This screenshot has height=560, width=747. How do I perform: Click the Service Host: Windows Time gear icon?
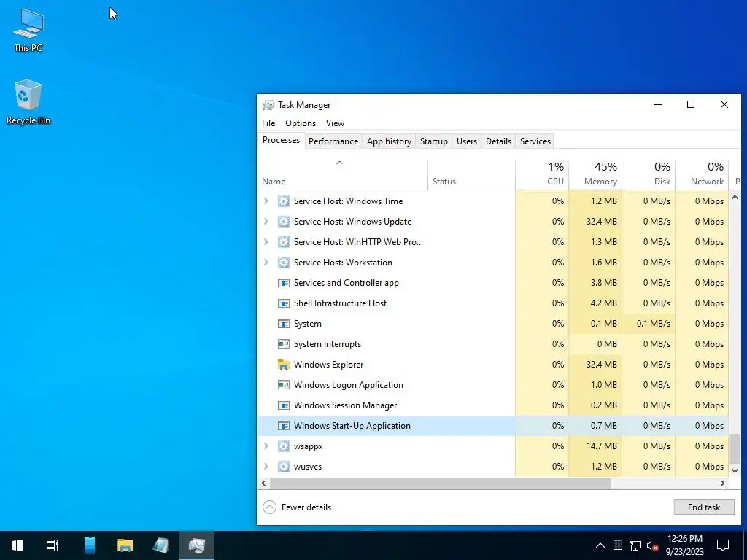point(284,201)
